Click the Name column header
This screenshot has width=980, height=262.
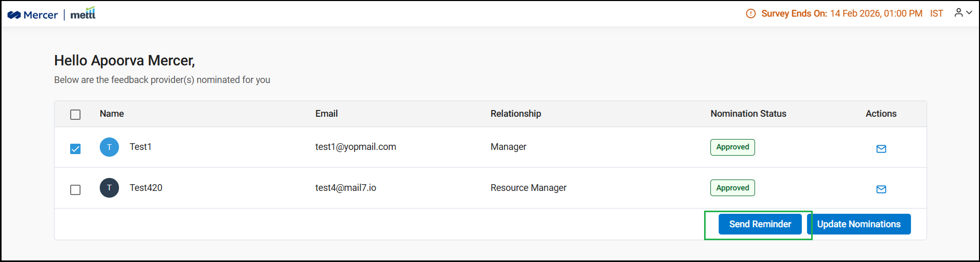tap(112, 114)
